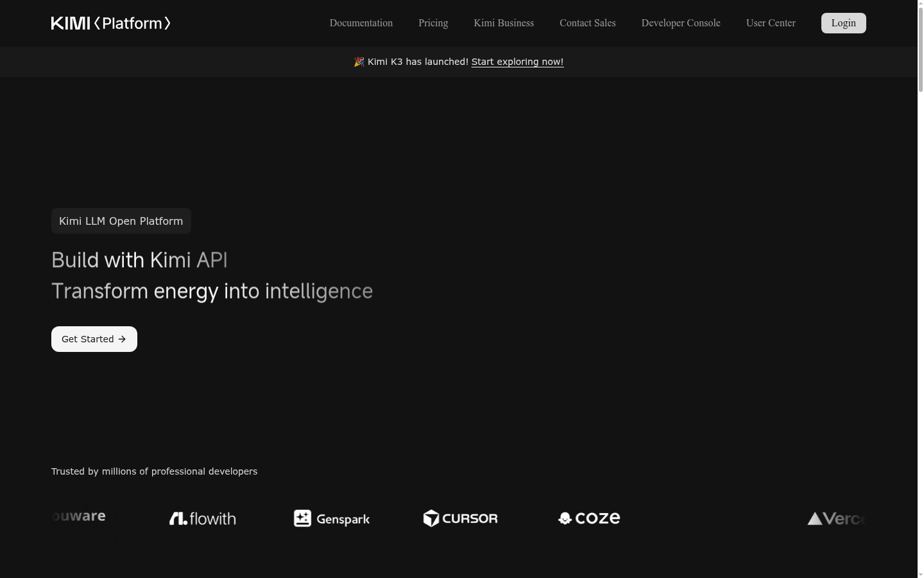Open the Developer Console
This screenshot has width=924, height=578.
(x=681, y=23)
